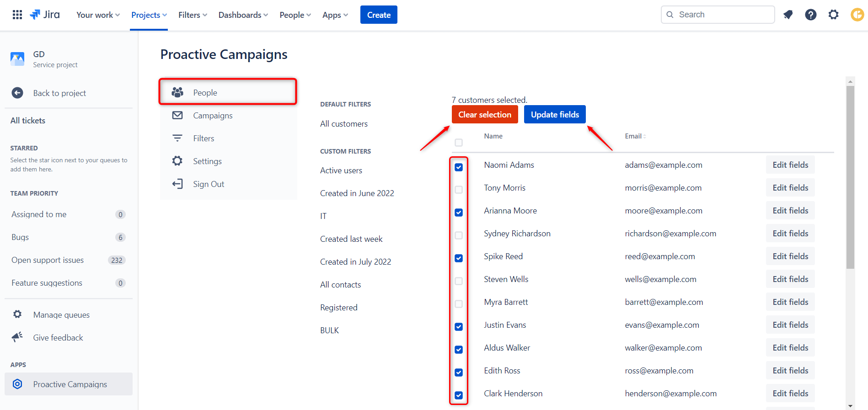Click the vertical scrollbar thumb

850,177
